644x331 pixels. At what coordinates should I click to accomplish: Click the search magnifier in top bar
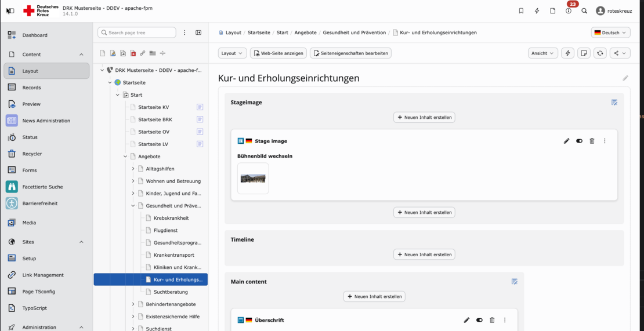[584, 11]
